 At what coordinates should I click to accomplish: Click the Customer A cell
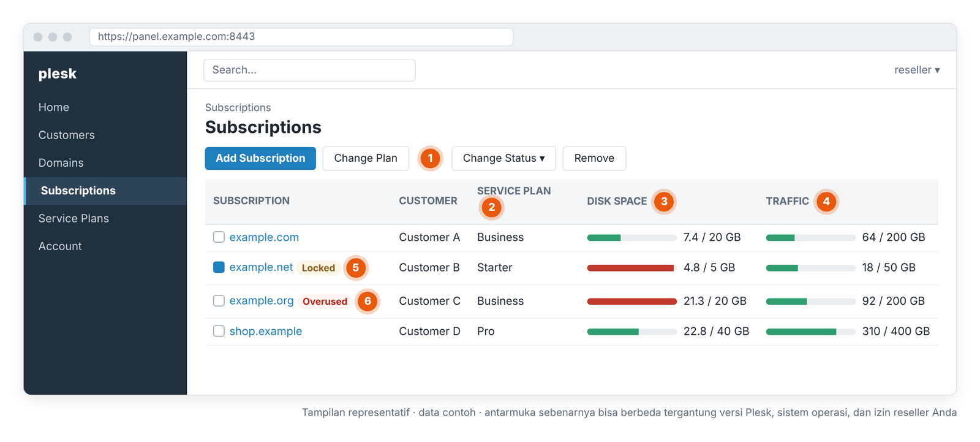pyautogui.click(x=429, y=237)
